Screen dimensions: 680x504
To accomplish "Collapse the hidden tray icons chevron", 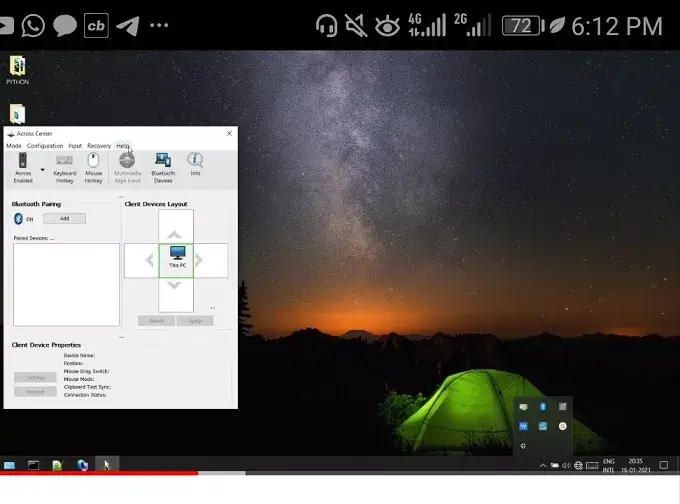I will pyautogui.click(x=543, y=465).
